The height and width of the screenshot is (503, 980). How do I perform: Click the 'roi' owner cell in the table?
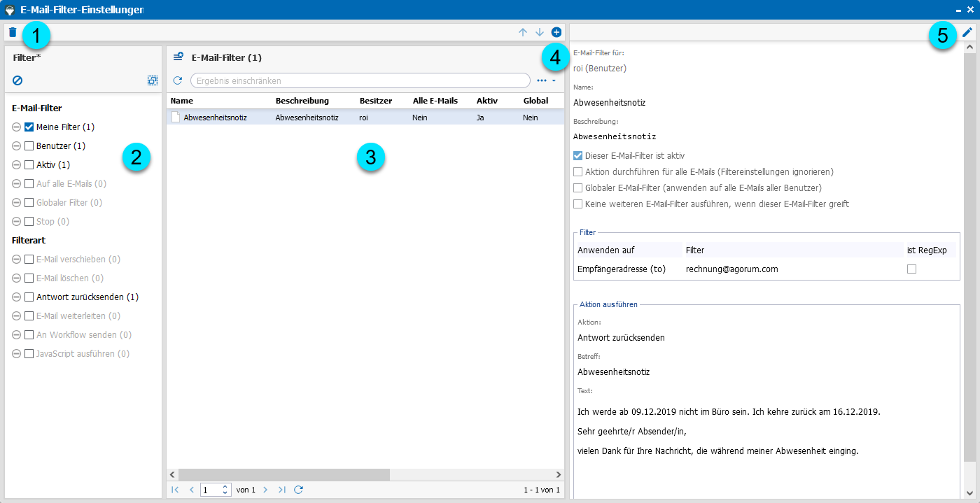click(363, 118)
